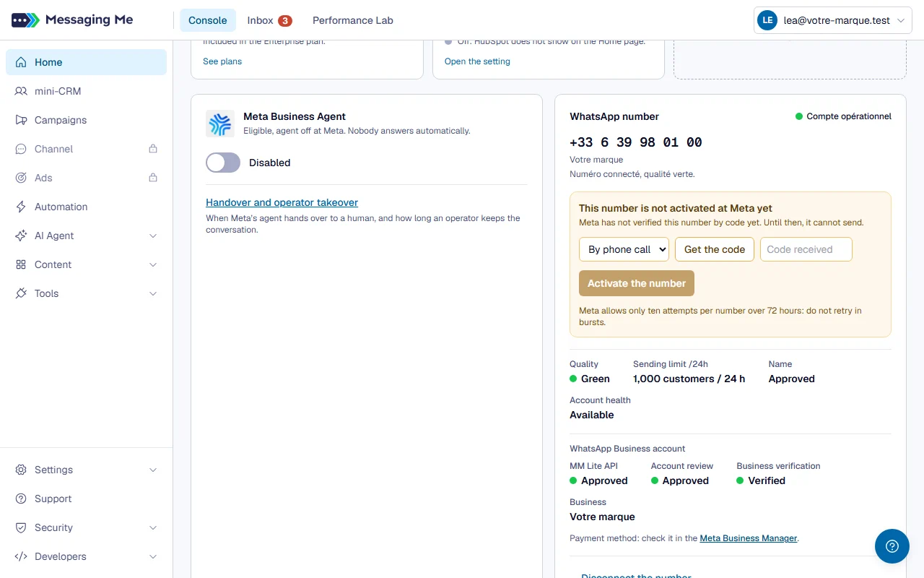
Task: Open the lea@votre-marque.test account menu
Action: click(833, 20)
